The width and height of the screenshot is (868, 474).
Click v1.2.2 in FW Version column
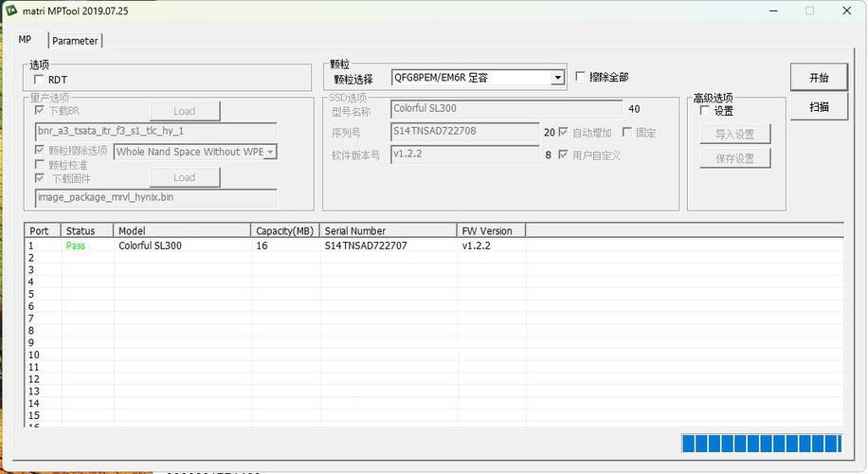[x=476, y=246]
